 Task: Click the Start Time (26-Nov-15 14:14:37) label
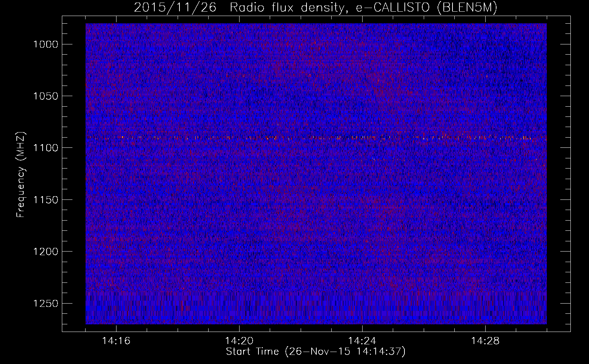[x=316, y=352]
